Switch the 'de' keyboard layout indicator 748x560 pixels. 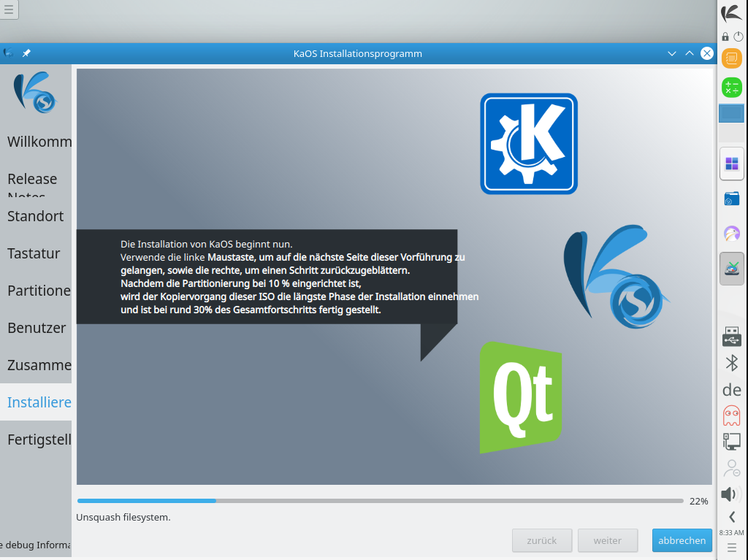[731, 389]
